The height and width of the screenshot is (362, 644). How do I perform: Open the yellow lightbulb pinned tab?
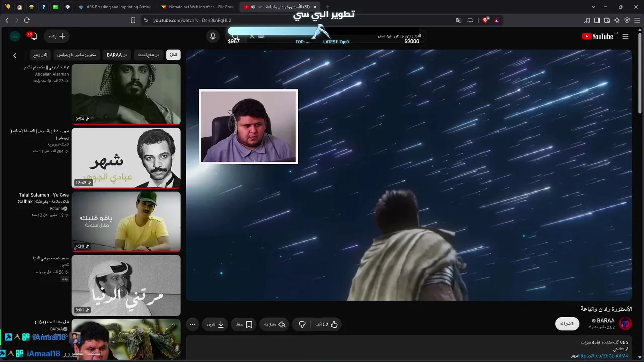(x=7, y=7)
